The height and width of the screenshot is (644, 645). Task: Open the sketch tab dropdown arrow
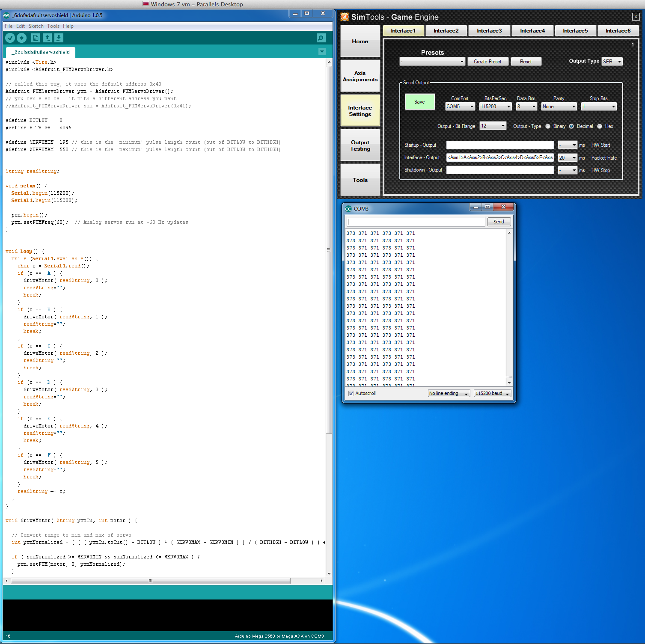[322, 52]
